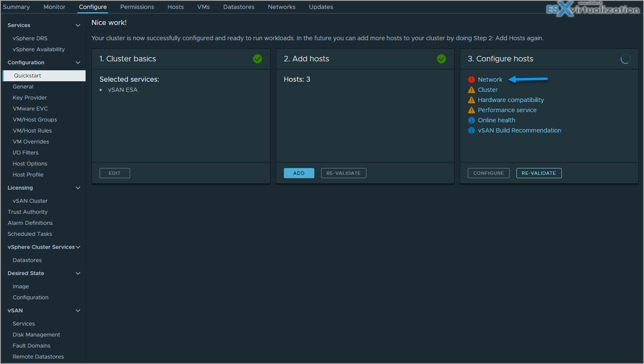Click the red error icon beside Network
Image resolution: width=644 pixels, height=364 pixels.
pos(471,80)
